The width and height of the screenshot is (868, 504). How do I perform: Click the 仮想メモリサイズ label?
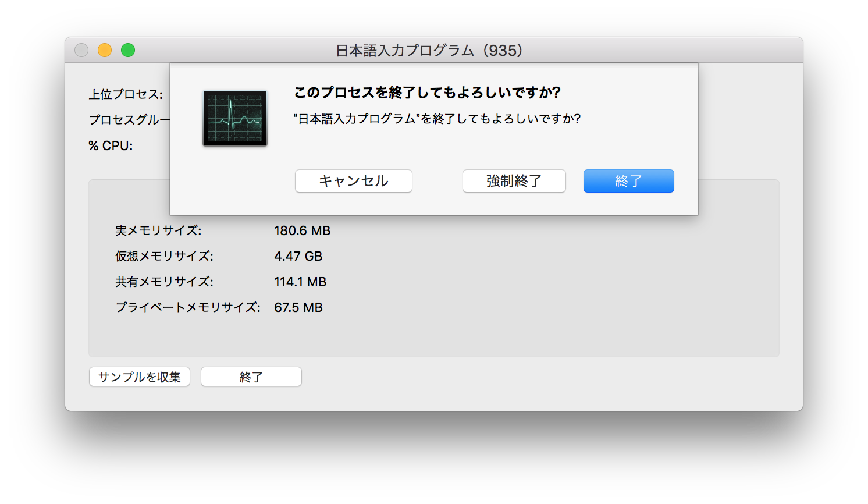(x=164, y=256)
